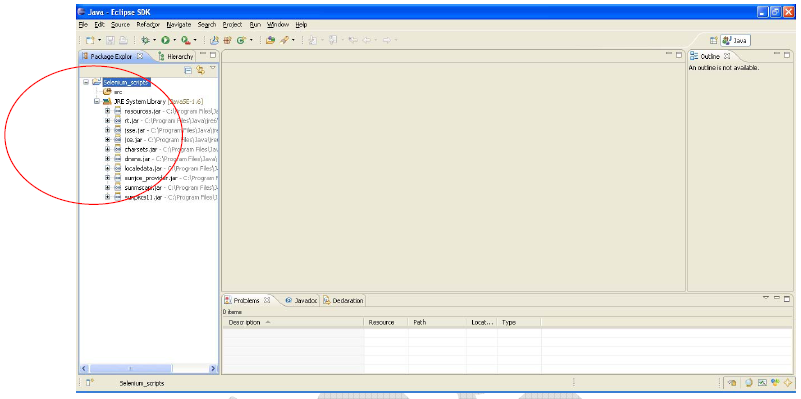801x399 pixels.
Task: Open the Run menu
Action: [x=255, y=25]
